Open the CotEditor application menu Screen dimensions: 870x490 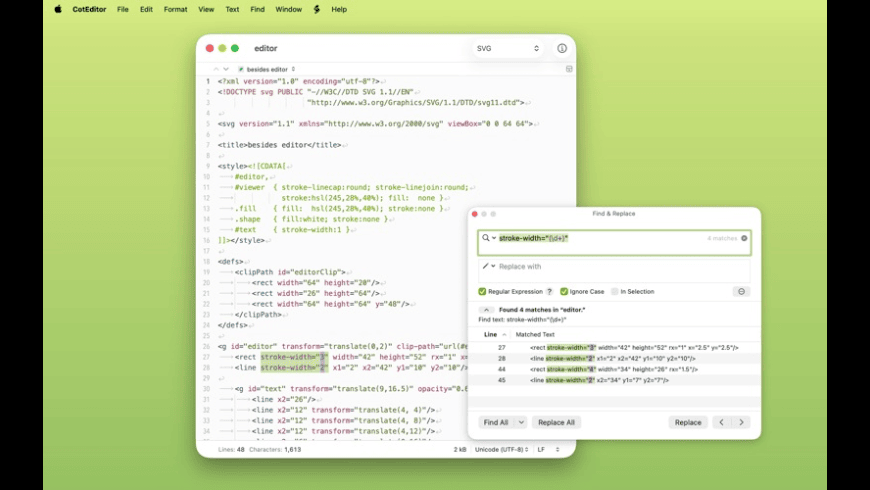tap(89, 9)
